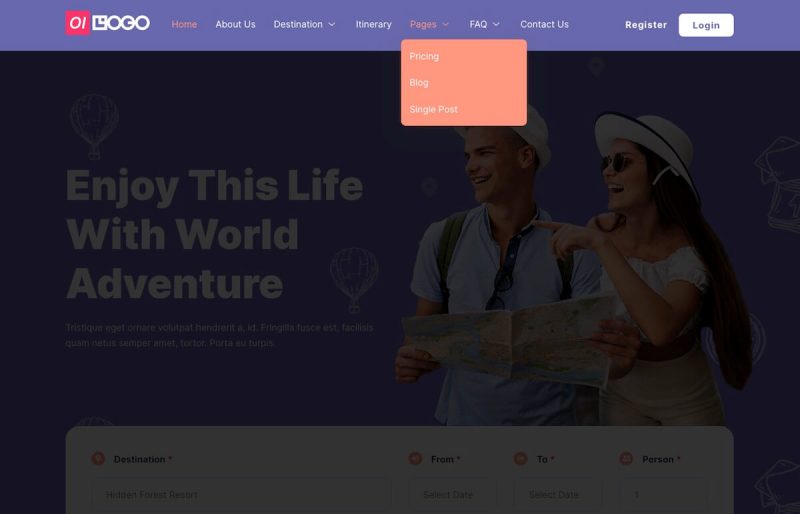Click the Register link
The height and width of the screenshot is (514, 800).
(646, 25)
